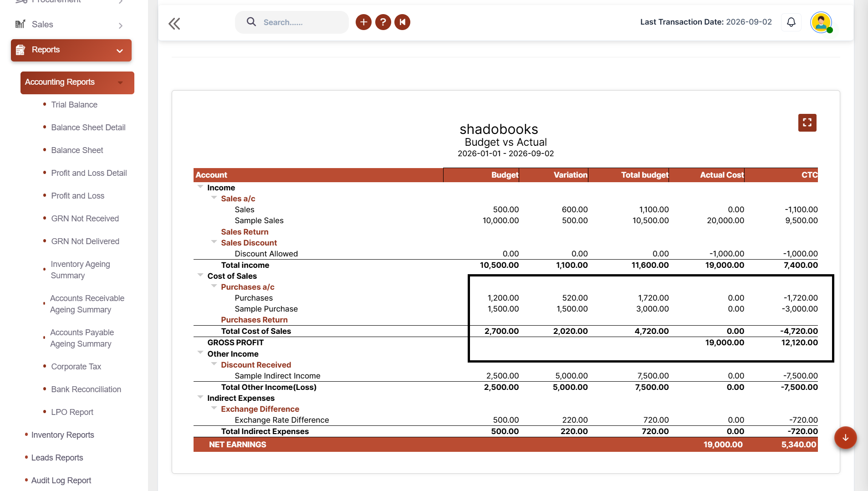Viewport: 868px width, 491px height.
Task: Collapse the Sales Discount group
Action: 214,242
